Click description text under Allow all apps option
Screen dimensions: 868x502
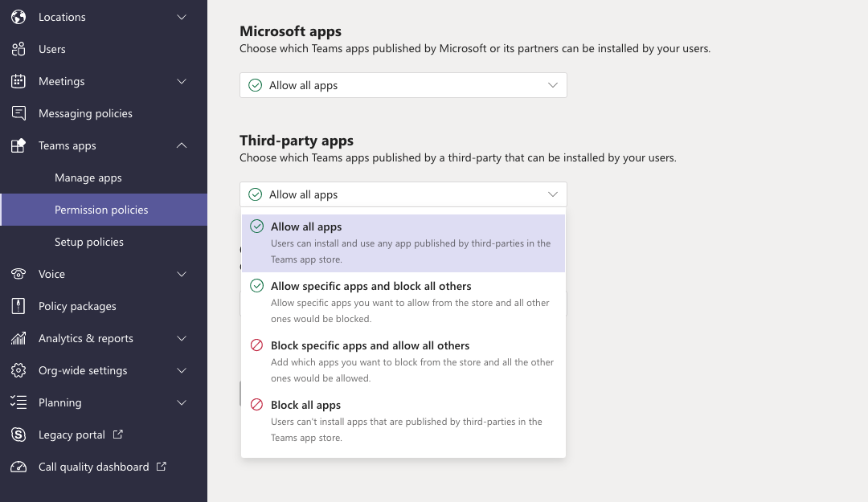pyautogui.click(x=411, y=251)
